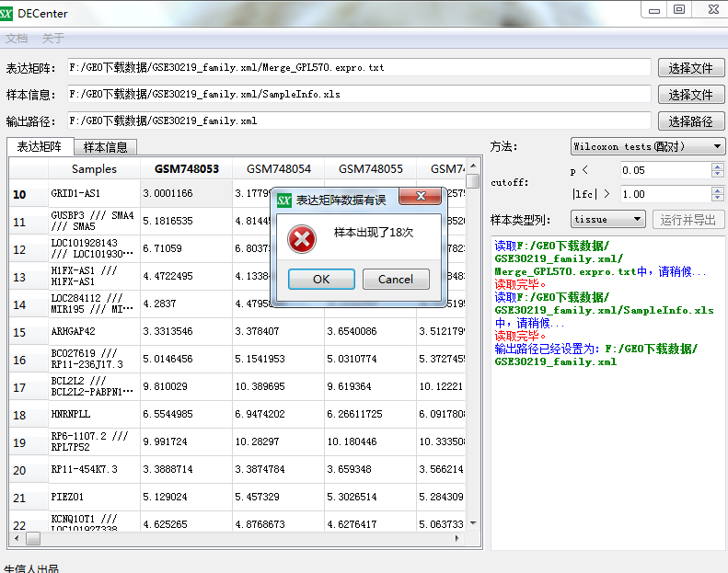The height and width of the screenshot is (573, 728).
Task: Switch to the 样本信息 tab
Action: [106, 147]
